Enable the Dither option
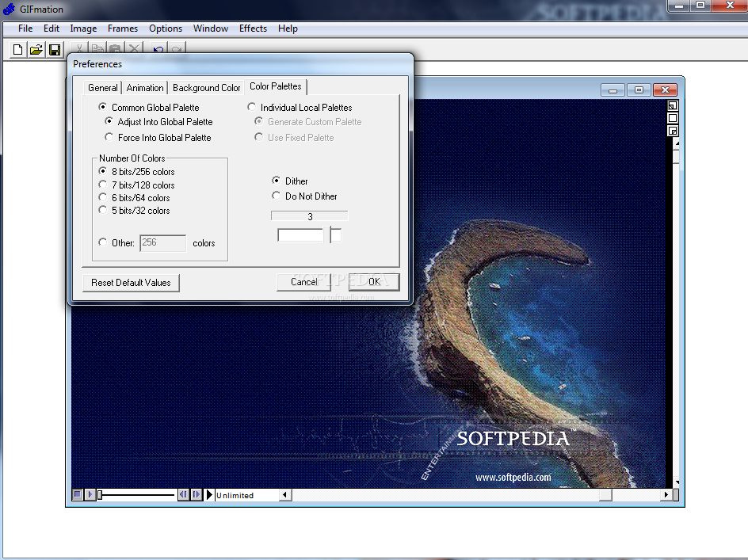The image size is (748, 560). (289, 181)
